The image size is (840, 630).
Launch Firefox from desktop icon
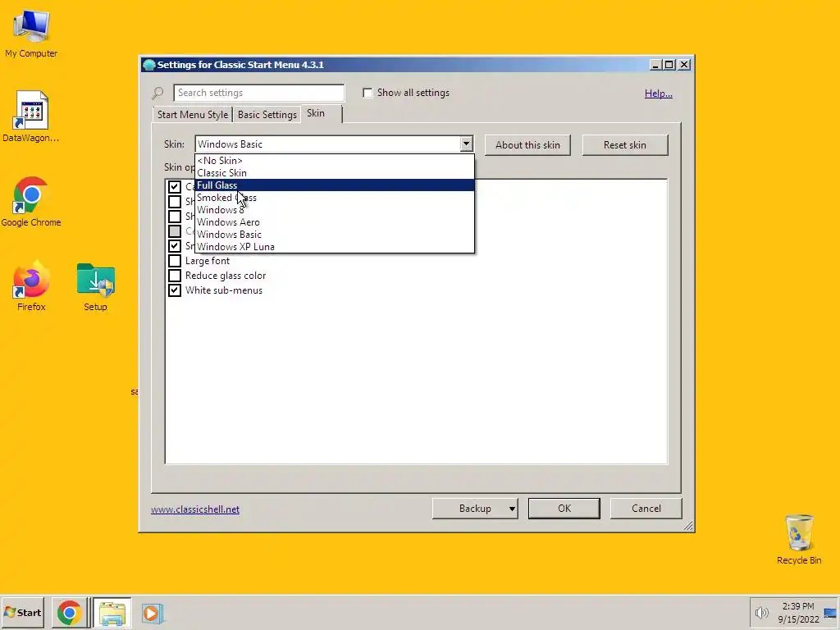(31, 286)
